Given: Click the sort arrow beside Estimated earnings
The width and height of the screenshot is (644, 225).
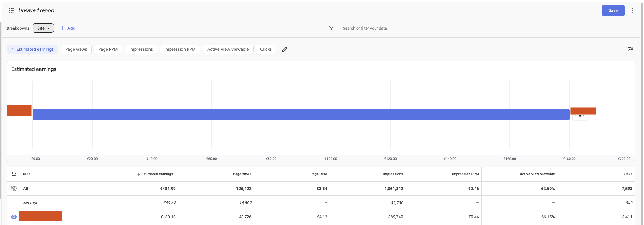Looking at the screenshot, I should tap(138, 174).
